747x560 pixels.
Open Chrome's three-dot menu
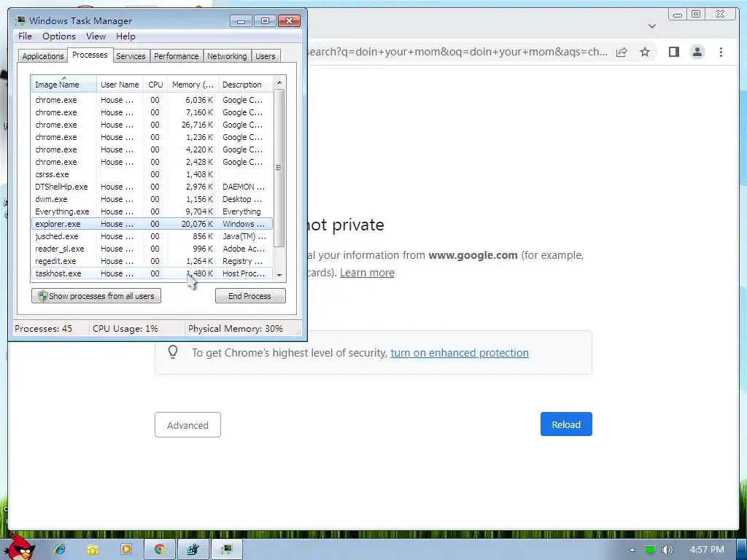721,52
